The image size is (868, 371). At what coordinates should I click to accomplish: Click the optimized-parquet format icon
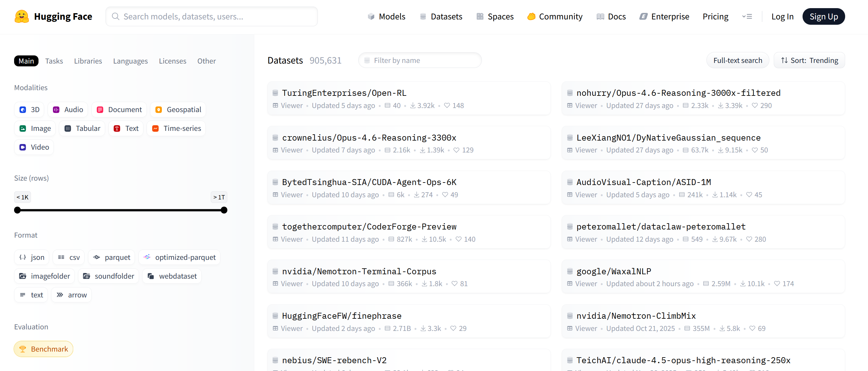point(147,257)
